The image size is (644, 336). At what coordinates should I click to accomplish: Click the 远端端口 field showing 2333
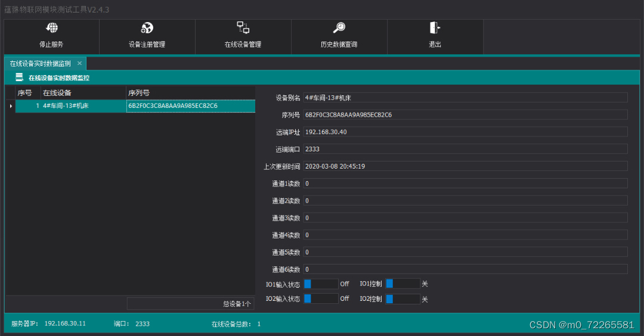coord(465,149)
